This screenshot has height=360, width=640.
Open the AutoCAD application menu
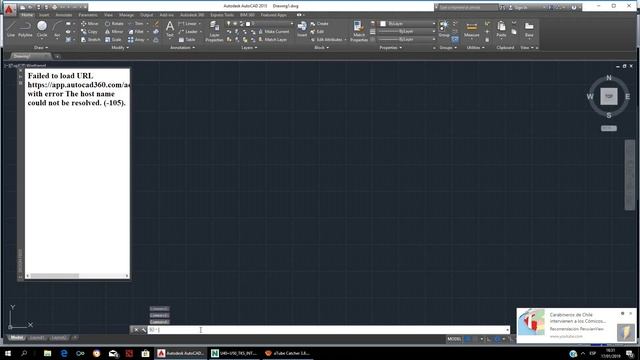(9, 9)
